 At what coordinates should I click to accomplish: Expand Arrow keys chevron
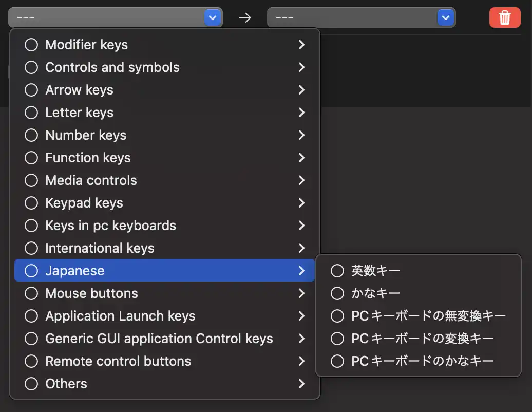pyautogui.click(x=301, y=90)
